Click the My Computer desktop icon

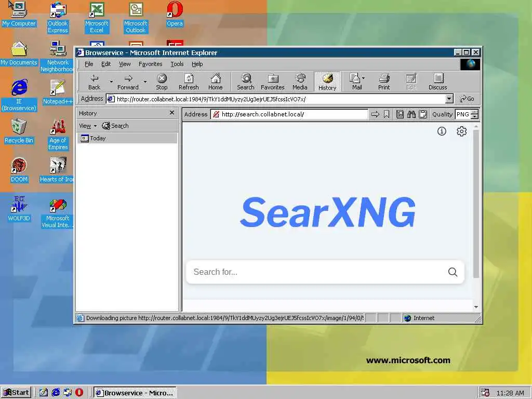coord(19,14)
